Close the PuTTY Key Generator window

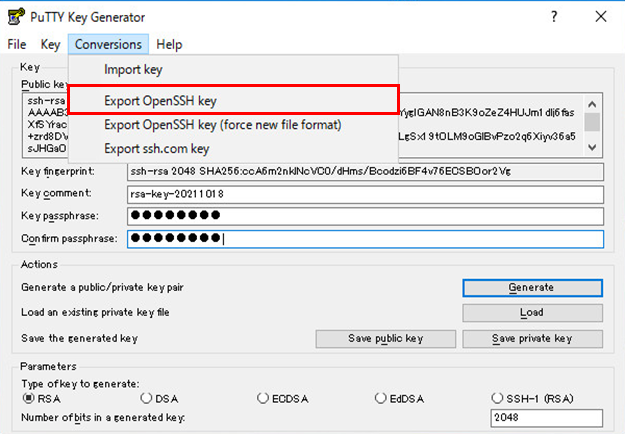pyautogui.click(x=601, y=17)
